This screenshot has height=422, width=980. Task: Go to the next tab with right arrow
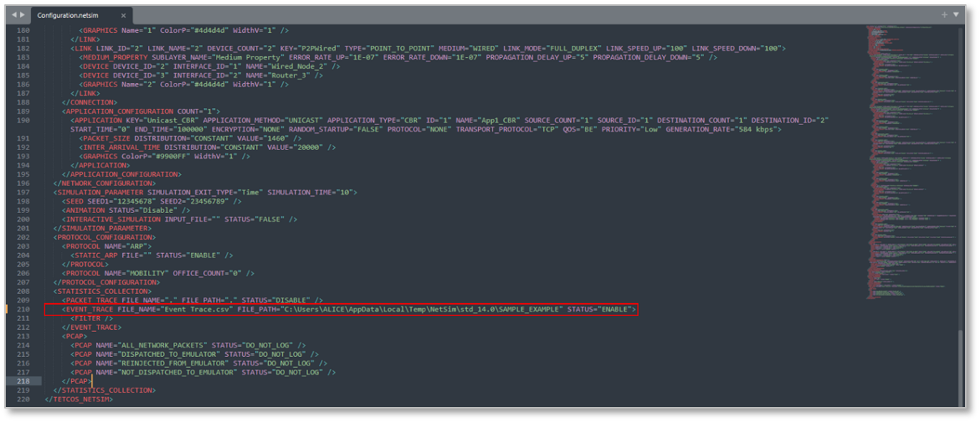point(22,15)
